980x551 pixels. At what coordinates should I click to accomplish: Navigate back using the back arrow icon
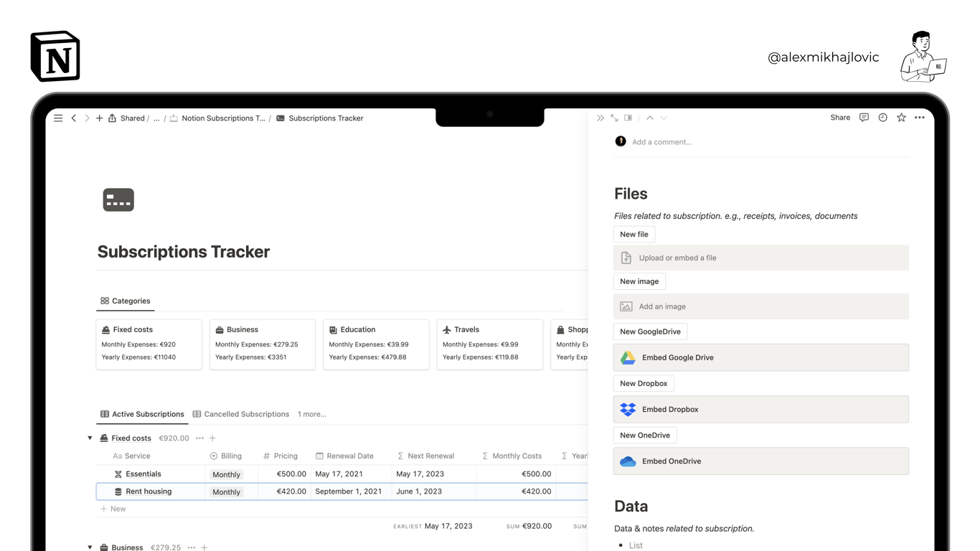(74, 118)
